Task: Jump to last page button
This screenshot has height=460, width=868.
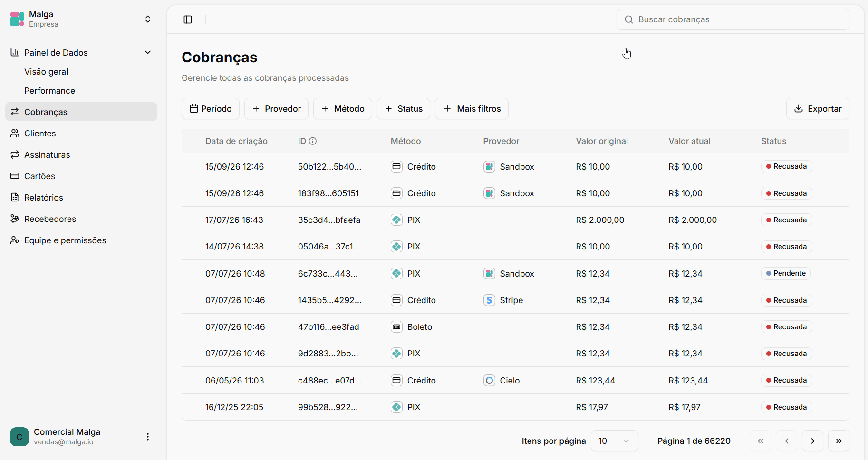Action: pos(839,441)
